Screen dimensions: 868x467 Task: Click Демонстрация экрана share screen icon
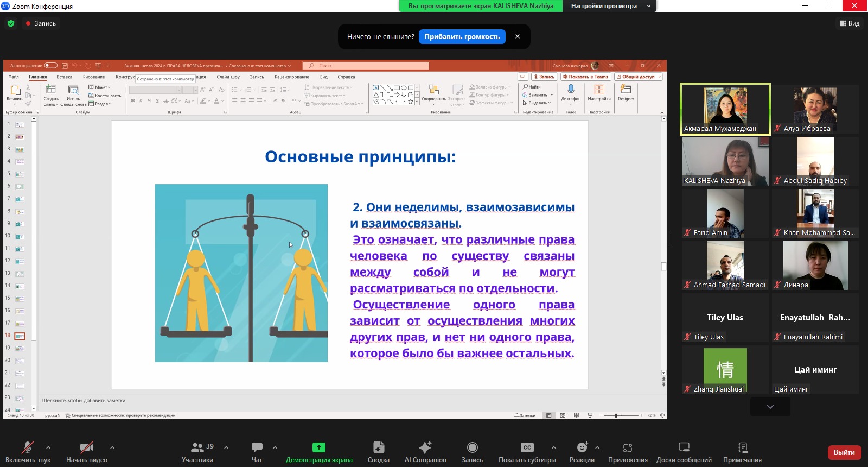(319, 447)
